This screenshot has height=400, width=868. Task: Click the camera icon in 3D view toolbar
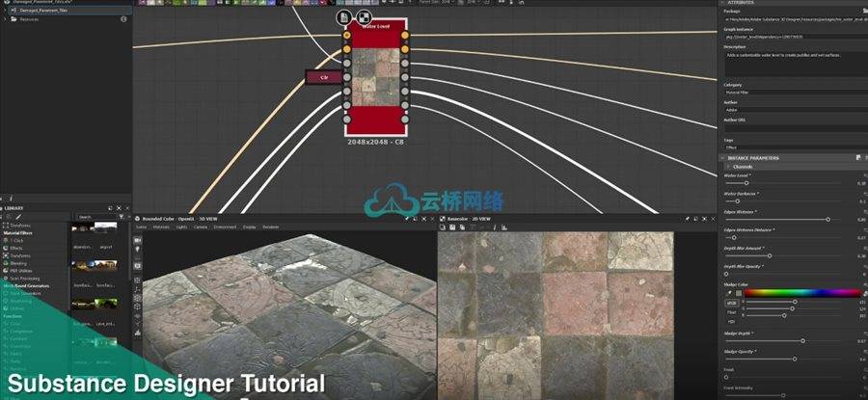coord(137,241)
